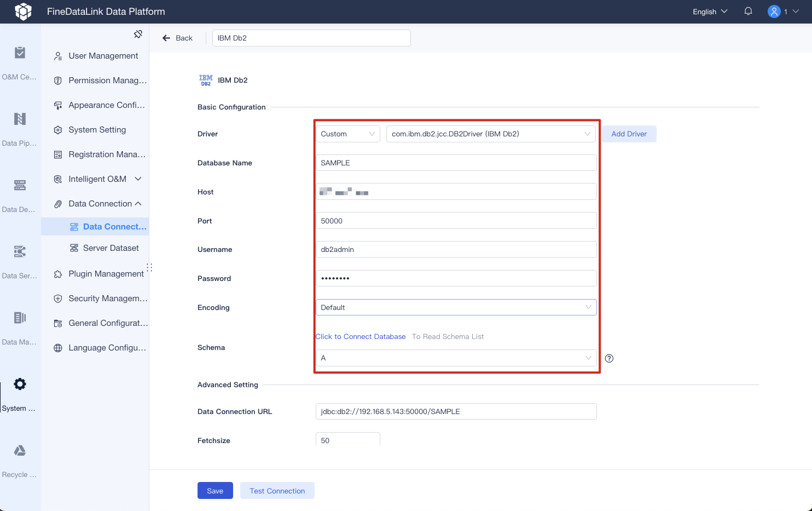Image resolution: width=812 pixels, height=511 pixels.
Task: Click the sidebar resize handle dots
Action: point(149,267)
